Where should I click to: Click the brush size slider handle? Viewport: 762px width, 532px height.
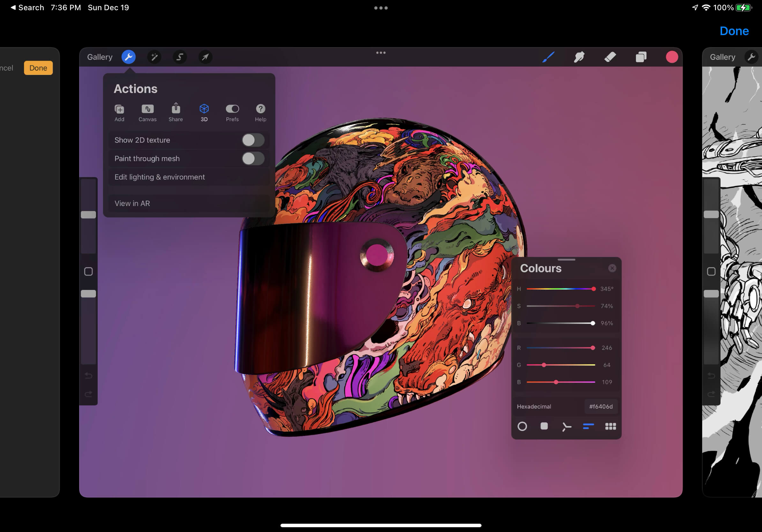tap(88, 215)
